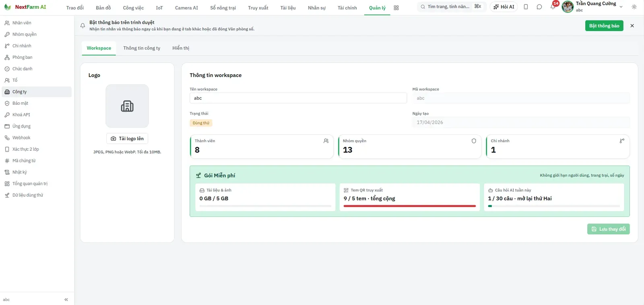
Task: Open Bảo mật in the sidebar
Action: tap(37, 103)
